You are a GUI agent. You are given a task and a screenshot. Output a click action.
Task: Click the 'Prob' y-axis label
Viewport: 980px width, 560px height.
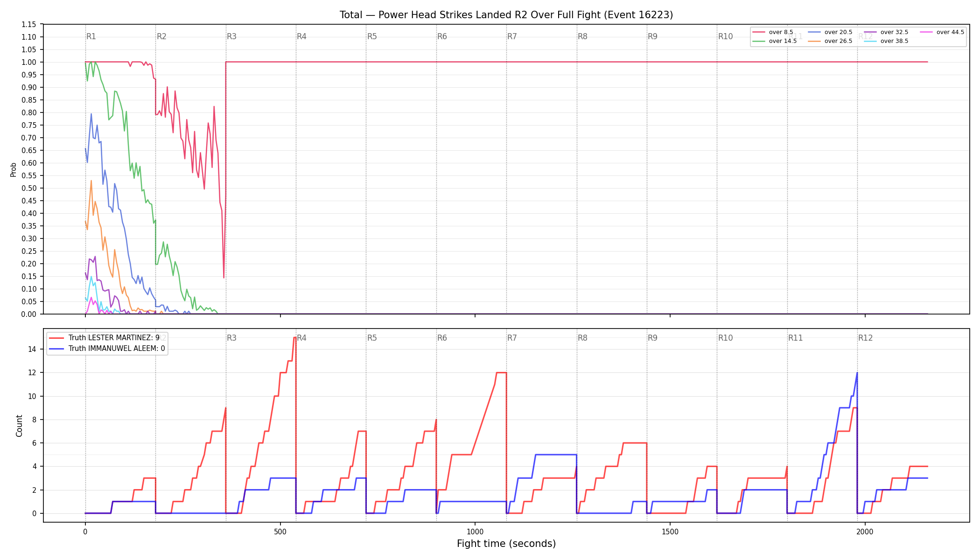[14, 169]
